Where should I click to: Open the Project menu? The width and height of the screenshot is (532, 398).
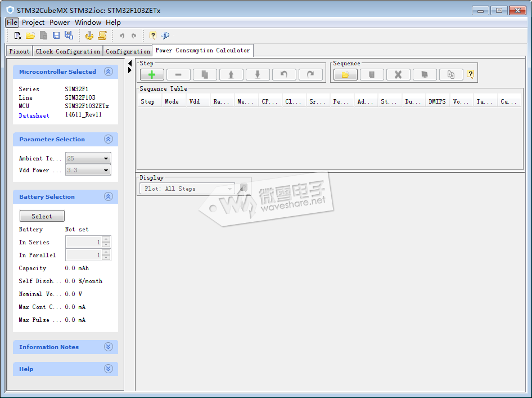pos(33,23)
